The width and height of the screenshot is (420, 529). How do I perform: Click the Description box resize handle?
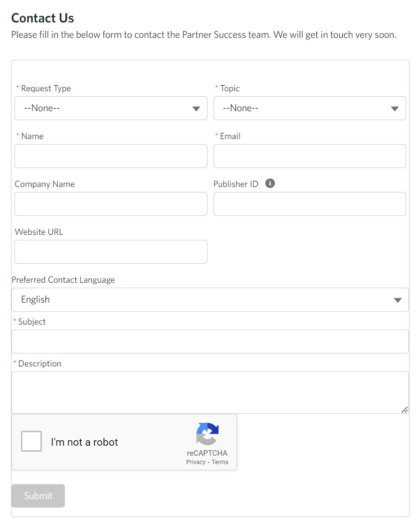coord(405,409)
